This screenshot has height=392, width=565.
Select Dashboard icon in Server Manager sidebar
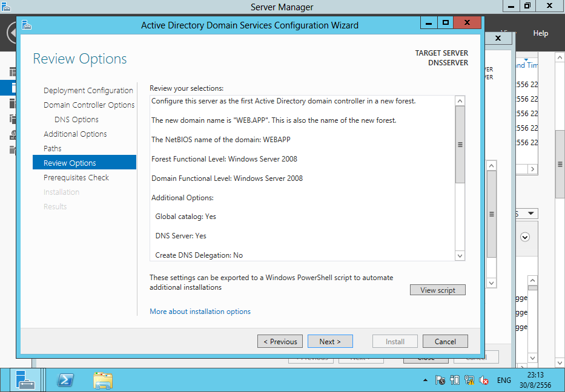tap(13, 71)
